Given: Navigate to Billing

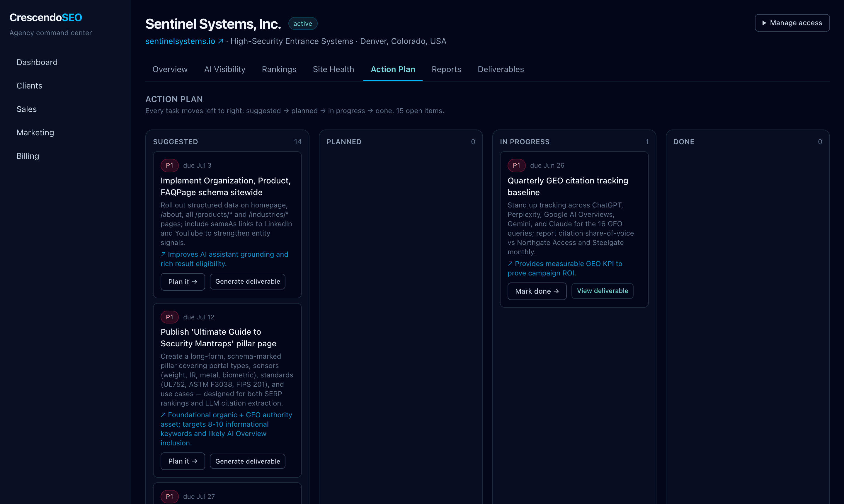Looking at the screenshot, I should 28,156.
